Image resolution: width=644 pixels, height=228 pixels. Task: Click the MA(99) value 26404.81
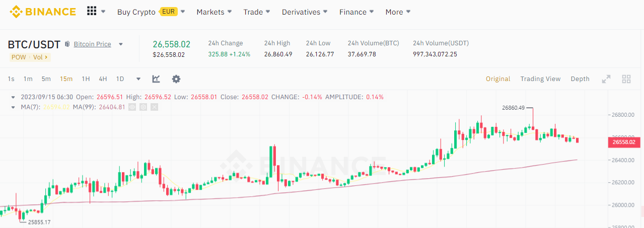[x=112, y=107]
